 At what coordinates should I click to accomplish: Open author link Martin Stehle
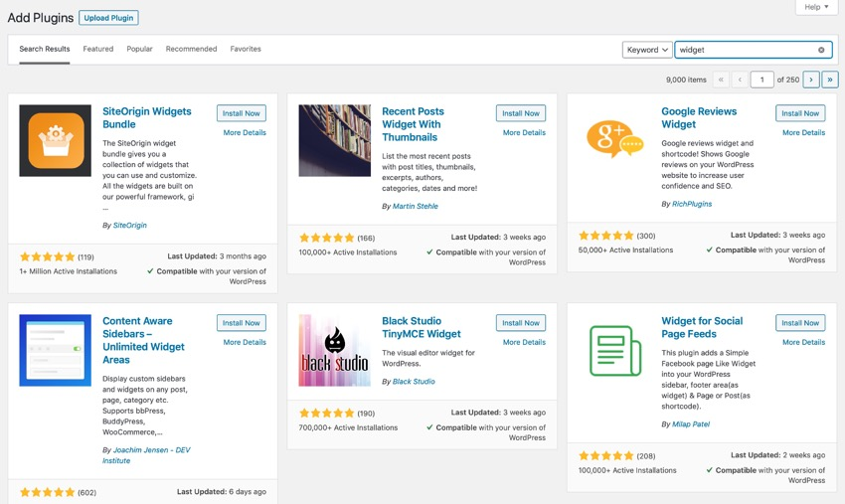[416, 206]
